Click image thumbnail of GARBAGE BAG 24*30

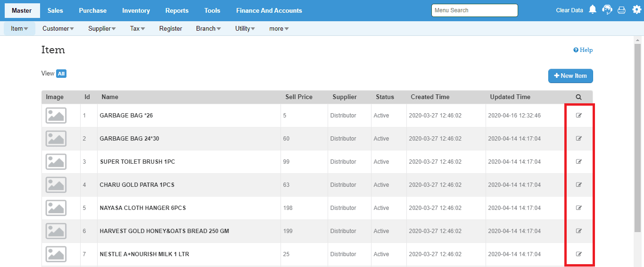pyautogui.click(x=56, y=139)
